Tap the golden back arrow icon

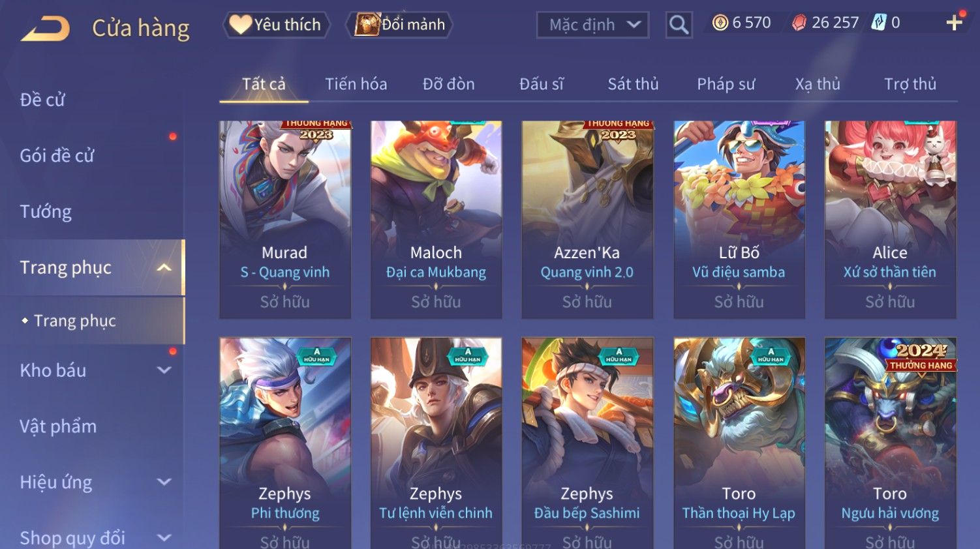45,29
